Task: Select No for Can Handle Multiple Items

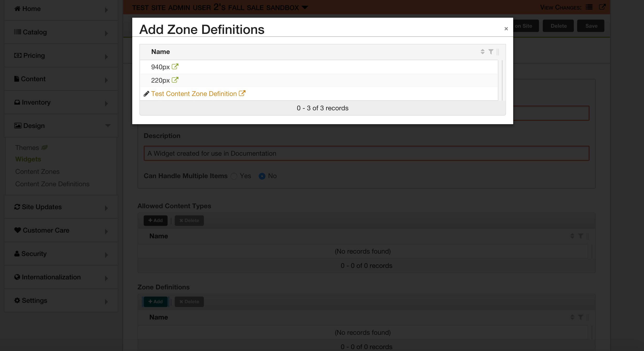Action: click(x=262, y=176)
